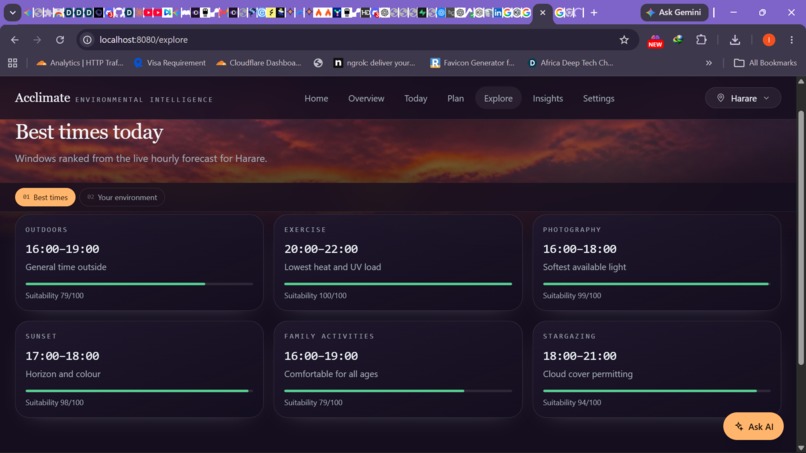Click the Acclimate logo
The width and height of the screenshot is (806, 453).
tap(42, 98)
